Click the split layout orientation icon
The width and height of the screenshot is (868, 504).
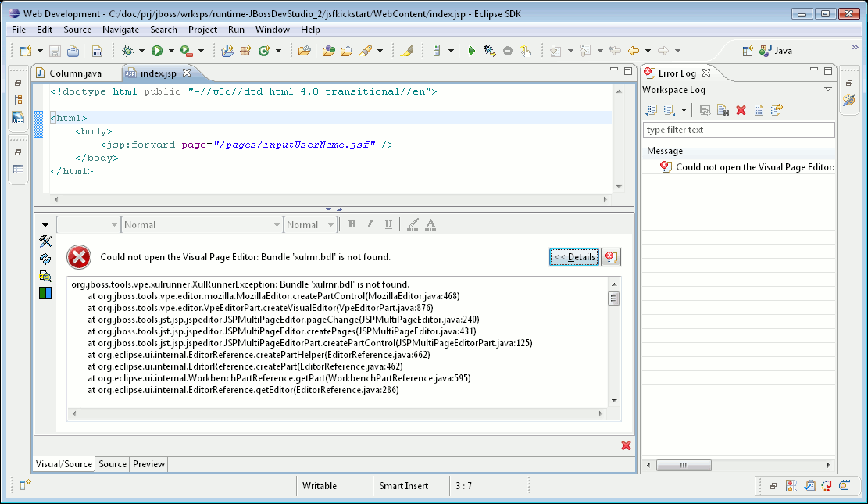(x=45, y=293)
